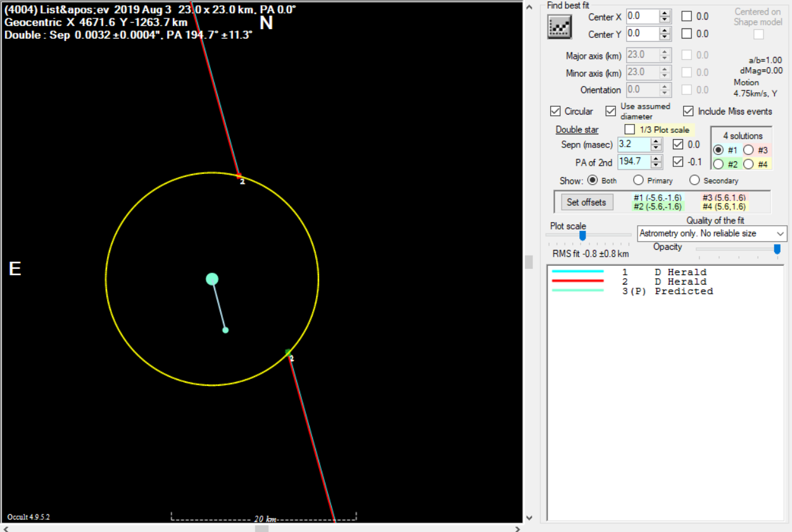The height and width of the screenshot is (532, 792).
Task: Disable Include Miss events
Action: (688, 111)
